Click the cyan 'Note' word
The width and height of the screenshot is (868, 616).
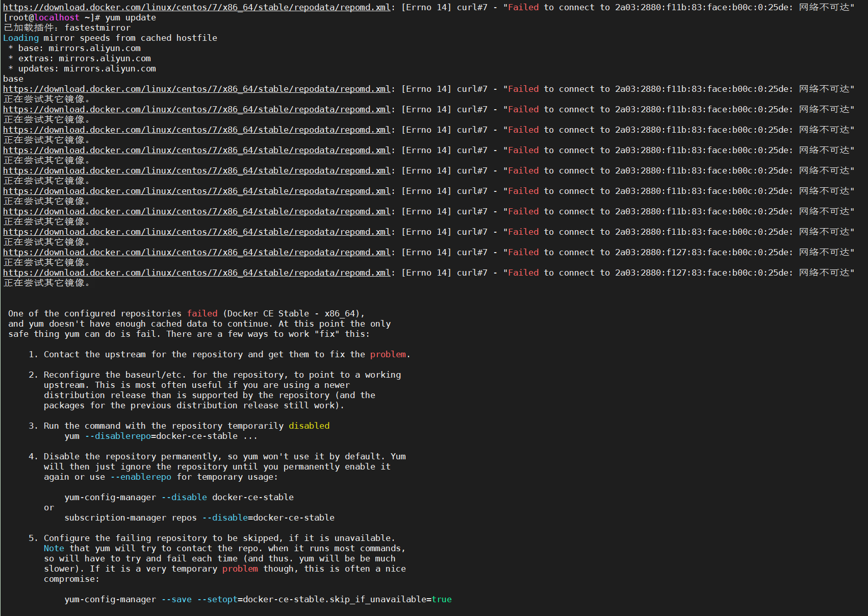tap(54, 548)
